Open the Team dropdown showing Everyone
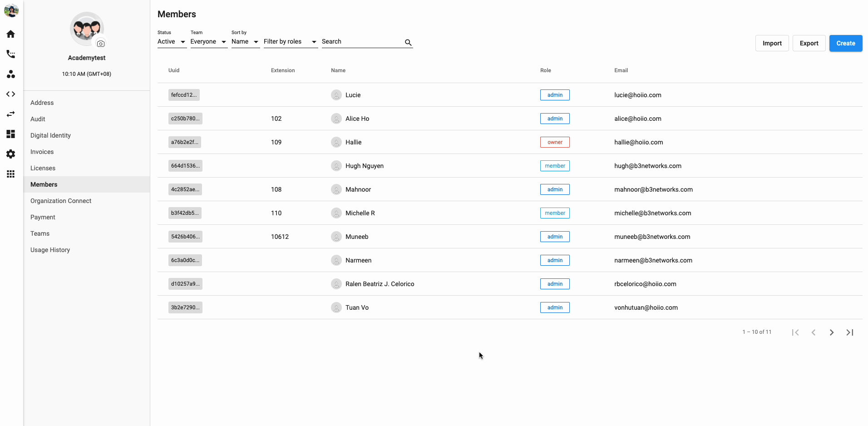 click(x=209, y=42)
